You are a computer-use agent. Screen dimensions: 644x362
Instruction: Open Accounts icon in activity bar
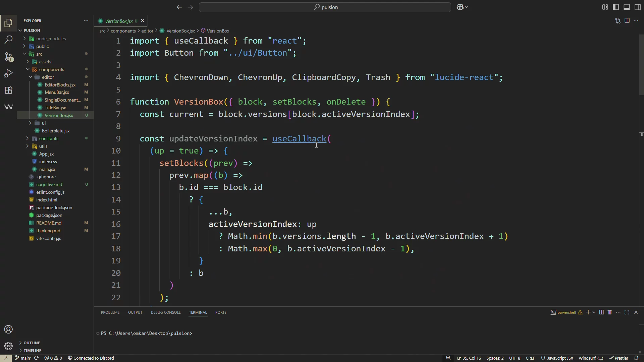coord(8,330)
